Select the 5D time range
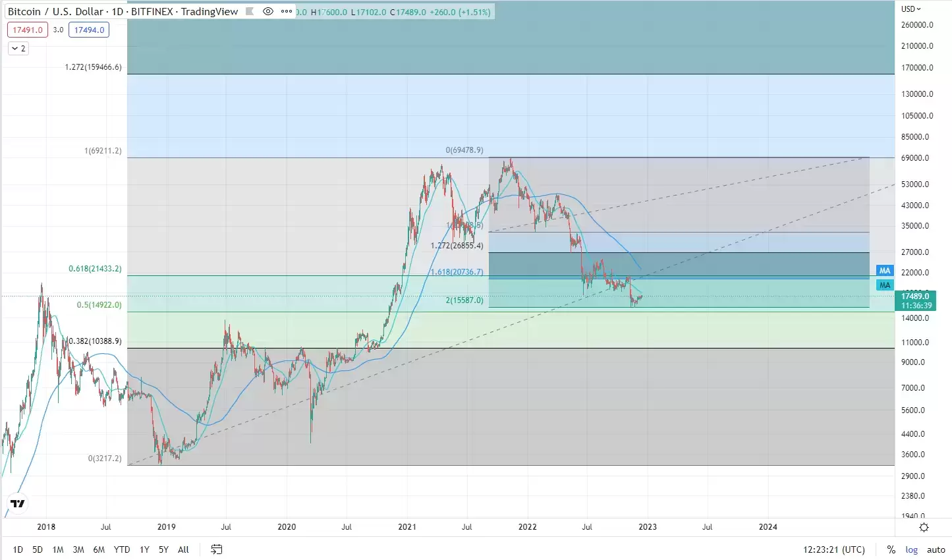 coord(38,549)
